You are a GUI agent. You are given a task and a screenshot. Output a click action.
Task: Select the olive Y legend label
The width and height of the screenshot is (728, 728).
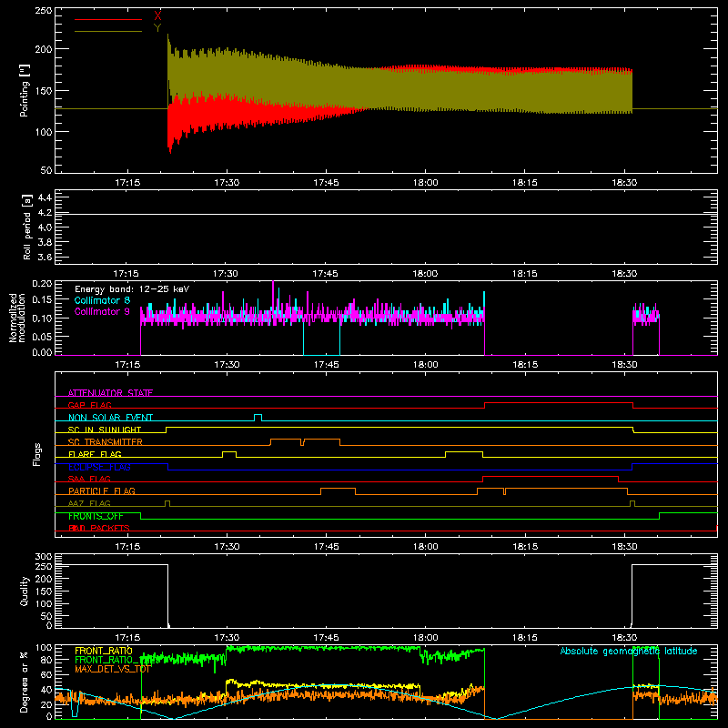tap(157, 28)
